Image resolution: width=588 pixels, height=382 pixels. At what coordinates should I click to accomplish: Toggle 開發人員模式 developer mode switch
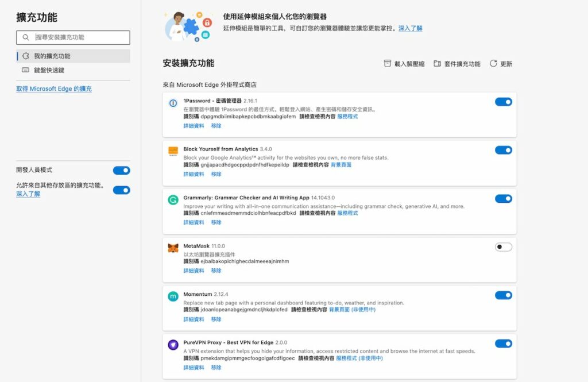[122, 171]
